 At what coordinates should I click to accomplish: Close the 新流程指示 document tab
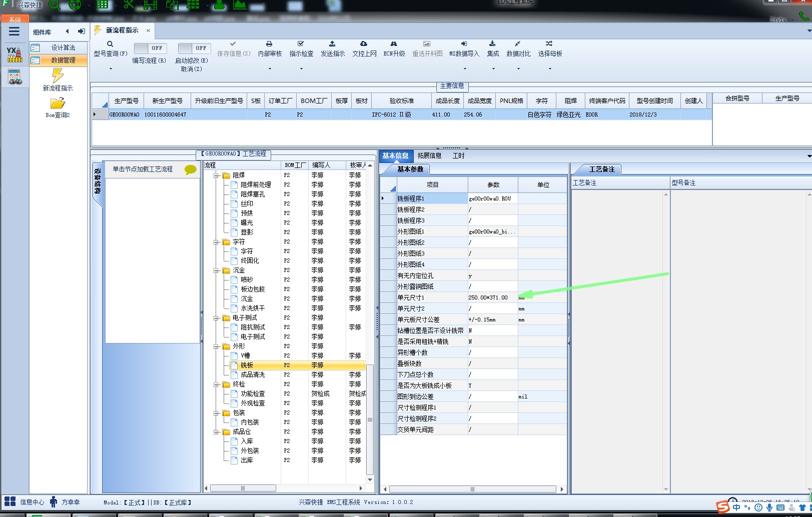tap(148, 30)
